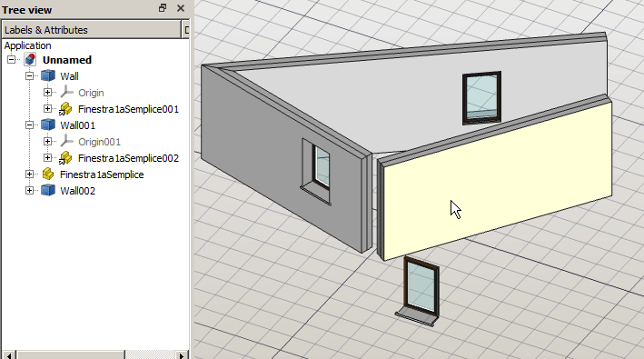644x359 pixels.
Task: Expand the Origin001 node
Action: [47, 141]
